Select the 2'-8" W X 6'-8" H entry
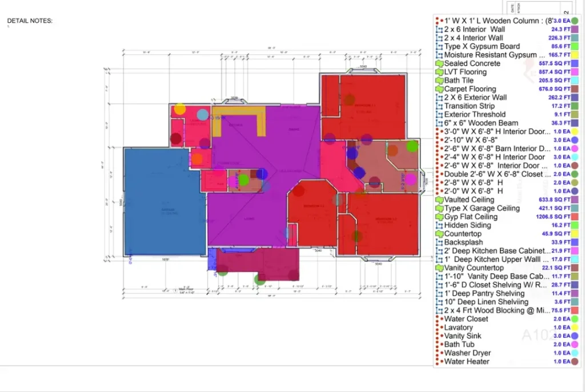This screenshot has width=585, height=392. pyautogui.click(x=507, y=182)
